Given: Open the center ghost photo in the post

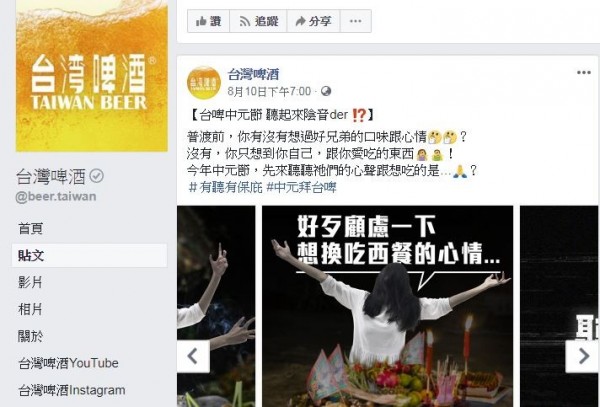Looking at the screenshot, I should tap(387, 306).
